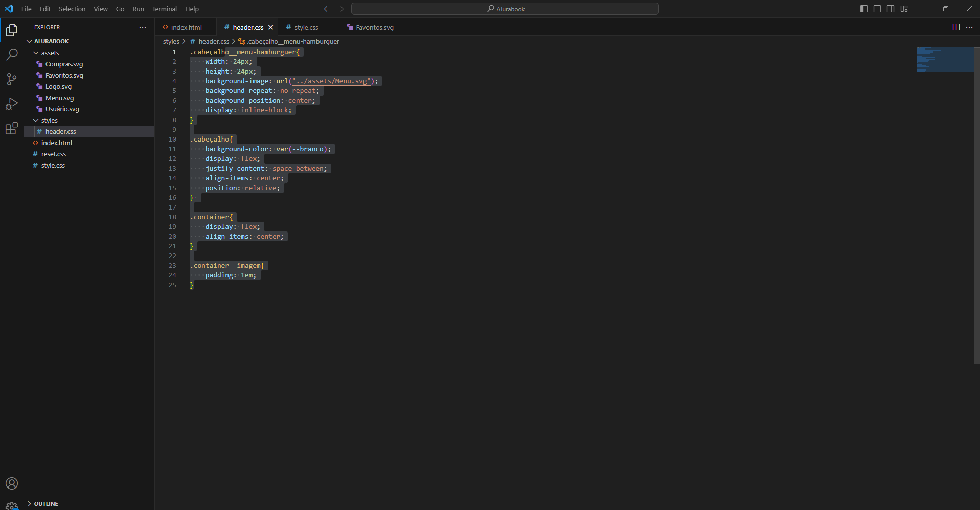Collapse the styles folder

click(x=36, y=120)
